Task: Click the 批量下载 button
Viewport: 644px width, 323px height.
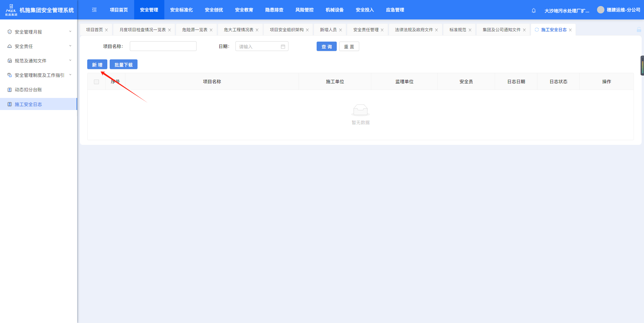Action: coord(123,65)
